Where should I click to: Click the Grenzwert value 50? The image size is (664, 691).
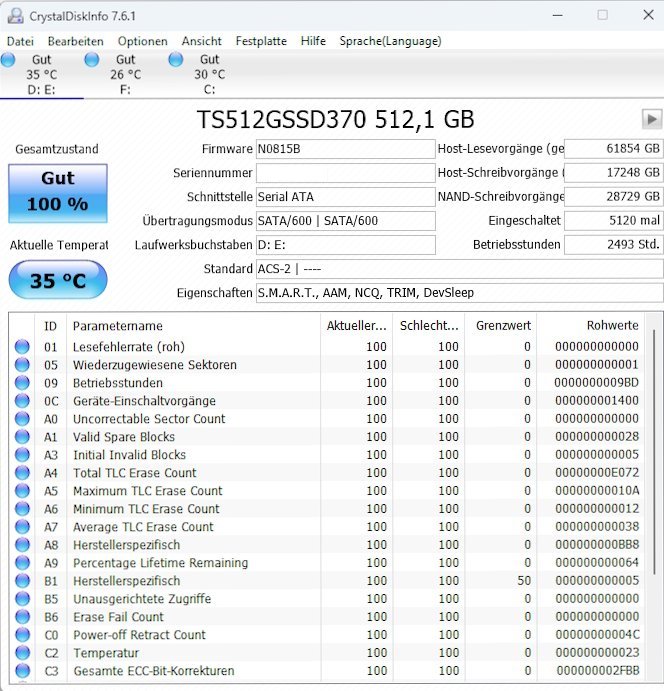tap(524, 581)
